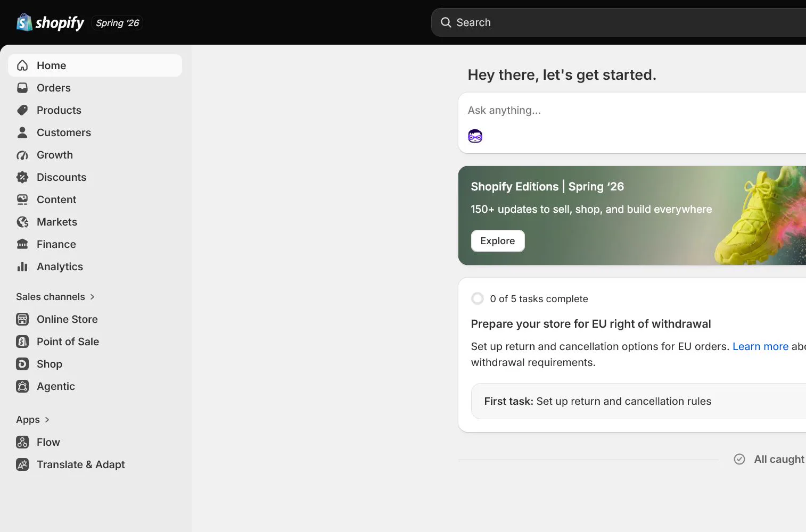
Task: Click the Search field
Action: pyautogui.click(x=619, y=22)
